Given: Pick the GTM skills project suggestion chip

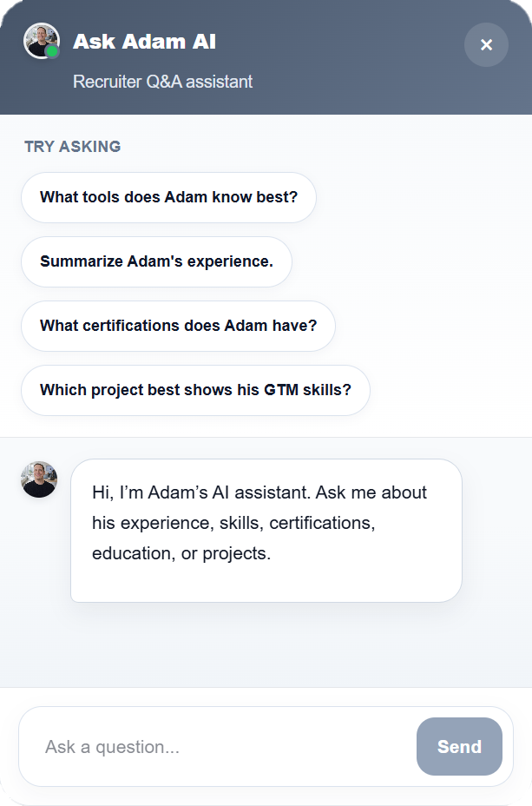Looking at the screenshot, I should pyautogui.click(x=195, y=390).
